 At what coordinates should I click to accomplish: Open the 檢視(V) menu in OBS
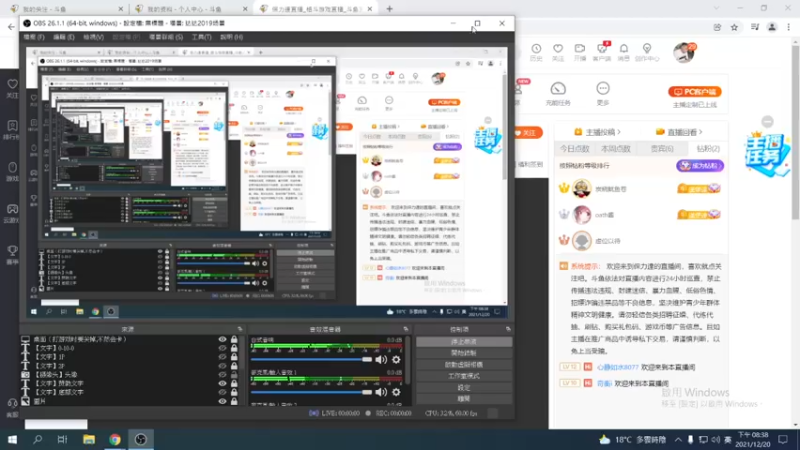(93, 37)
